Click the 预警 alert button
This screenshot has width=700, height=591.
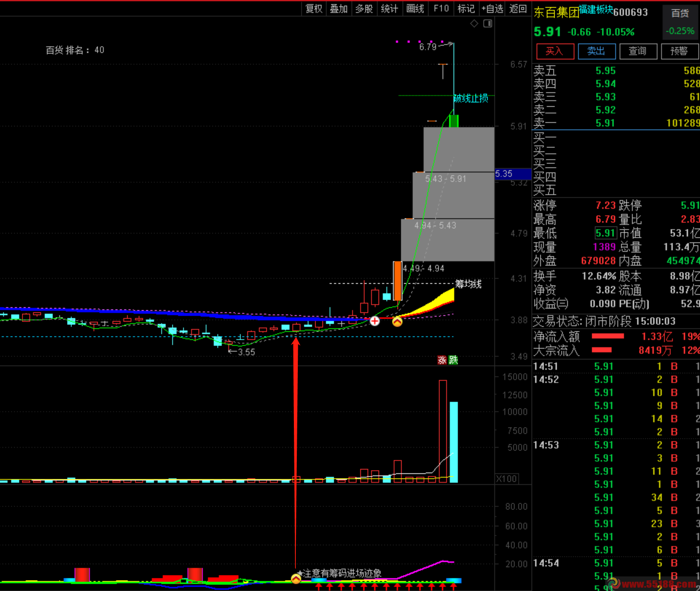point(679,51)
